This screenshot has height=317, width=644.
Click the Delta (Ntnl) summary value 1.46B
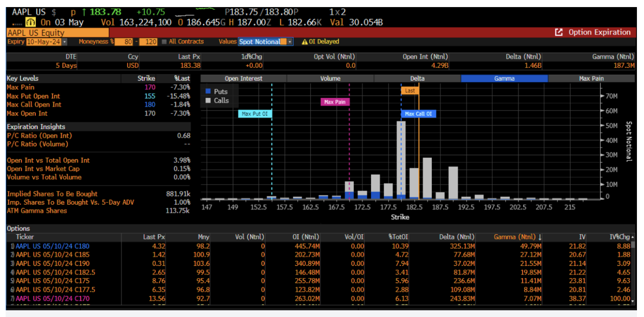coord(533,65)
